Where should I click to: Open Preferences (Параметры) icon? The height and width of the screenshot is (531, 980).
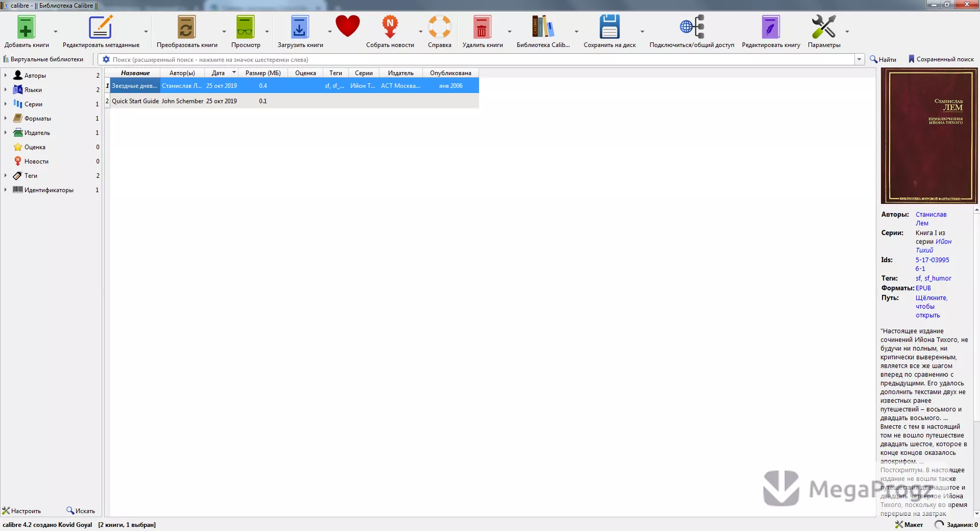pyautogui.click(x=824, y=27)
